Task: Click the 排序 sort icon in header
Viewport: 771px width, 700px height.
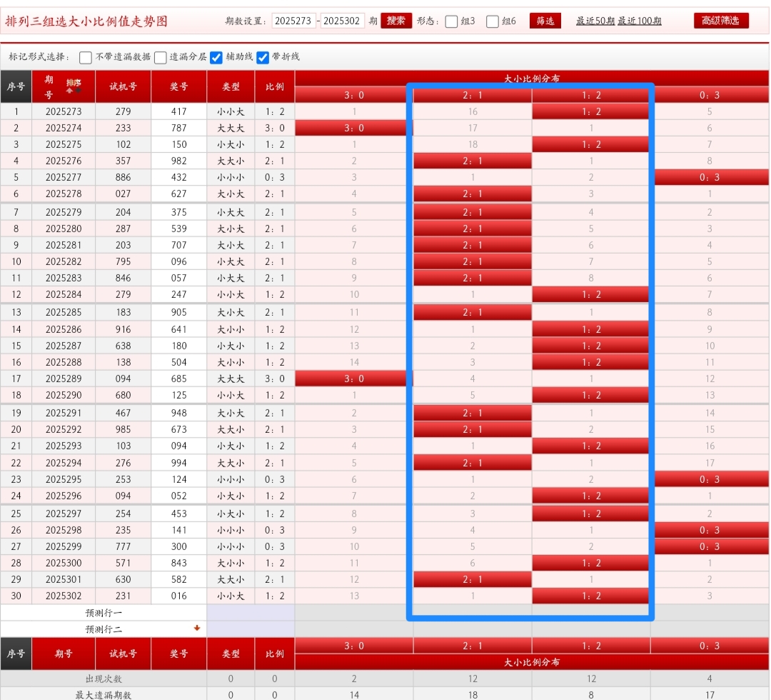Action: click(74, 86)
